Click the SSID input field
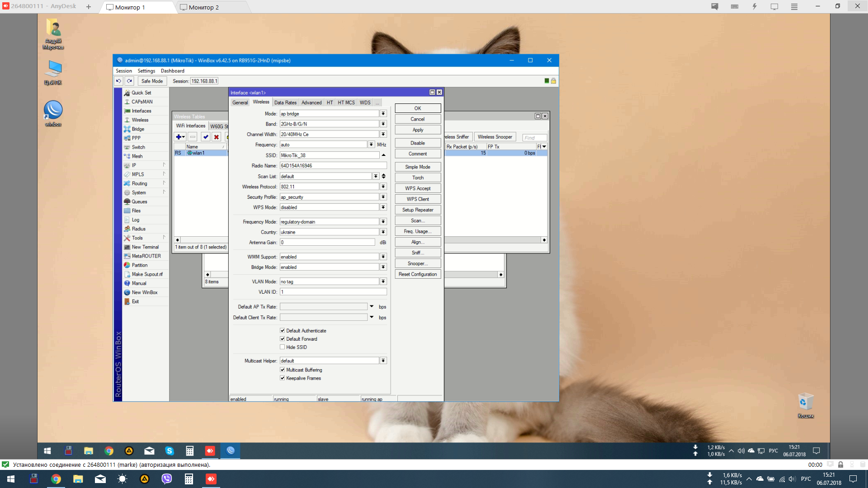This screenshot has height=488, width=868. point(329,155)
